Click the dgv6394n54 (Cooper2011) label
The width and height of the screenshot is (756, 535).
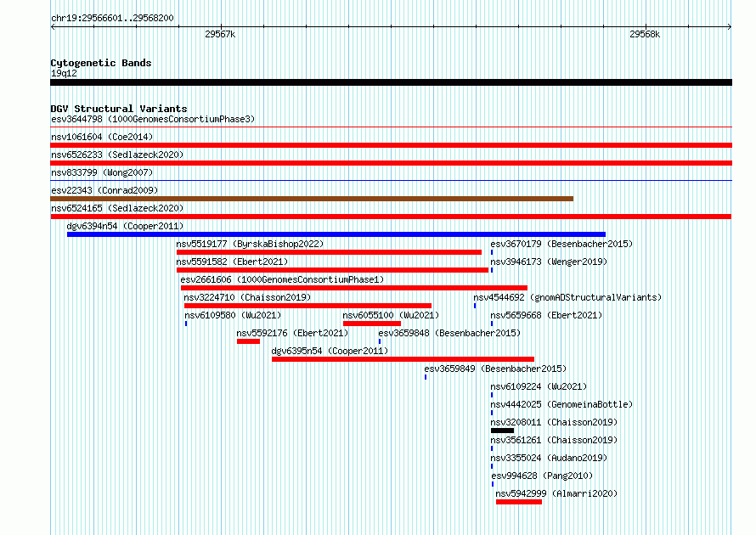click(x=125, y=226)
